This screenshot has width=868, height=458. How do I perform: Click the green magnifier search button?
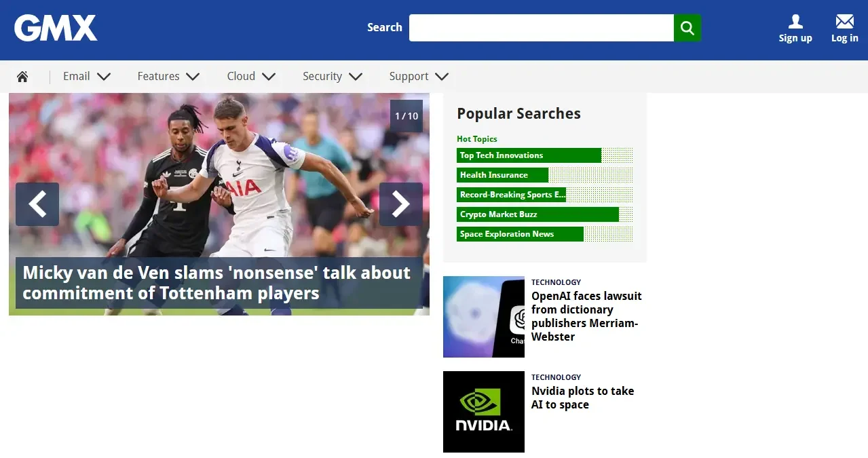(687, 28)
